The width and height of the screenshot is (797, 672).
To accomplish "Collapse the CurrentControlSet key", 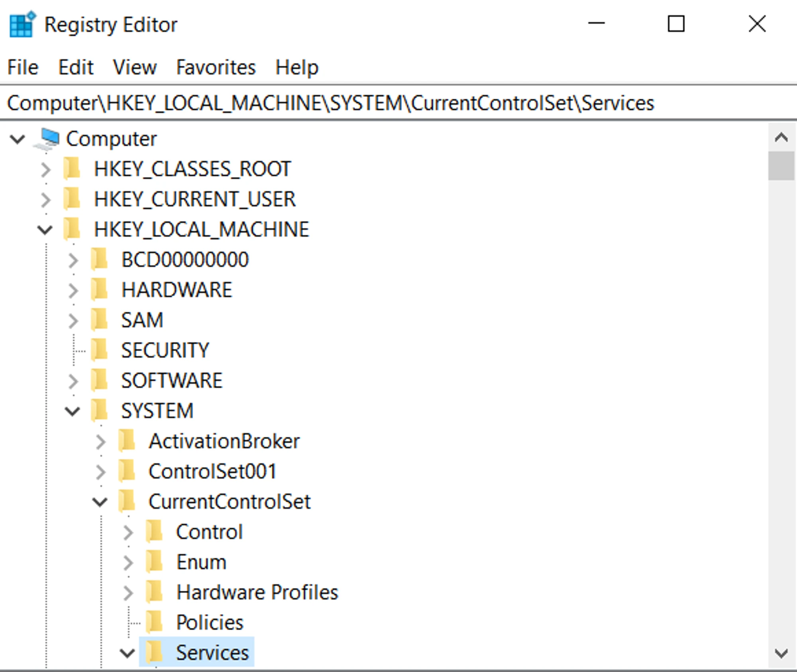I will [100, 502].
